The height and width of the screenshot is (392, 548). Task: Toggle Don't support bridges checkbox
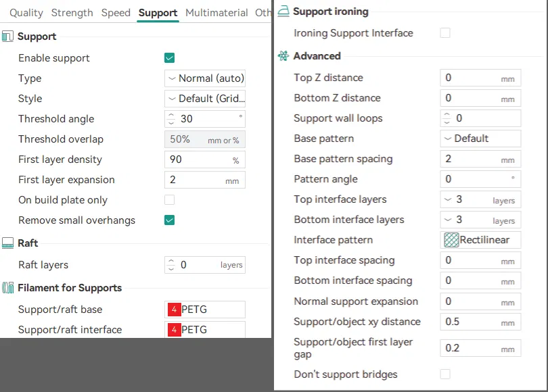pyautogui.click(x=445, y=374)
